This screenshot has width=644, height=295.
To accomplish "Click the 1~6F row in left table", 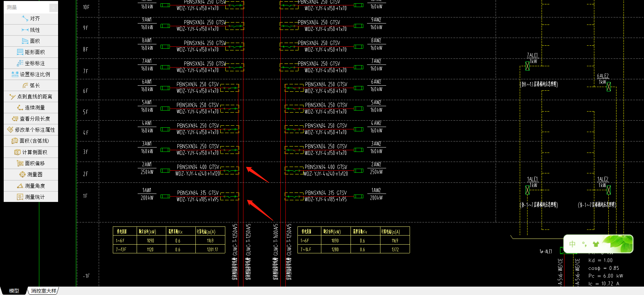I will (x=169, y=240).
